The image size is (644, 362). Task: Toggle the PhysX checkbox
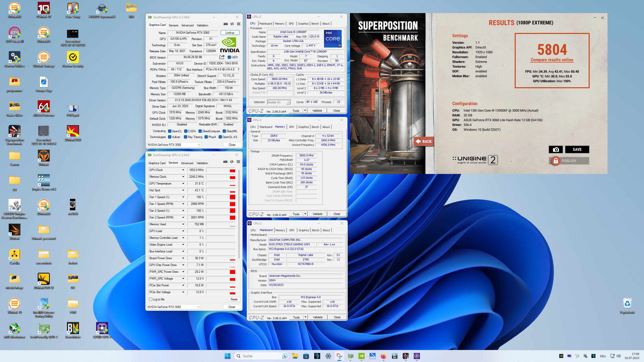tap(206, 137)
